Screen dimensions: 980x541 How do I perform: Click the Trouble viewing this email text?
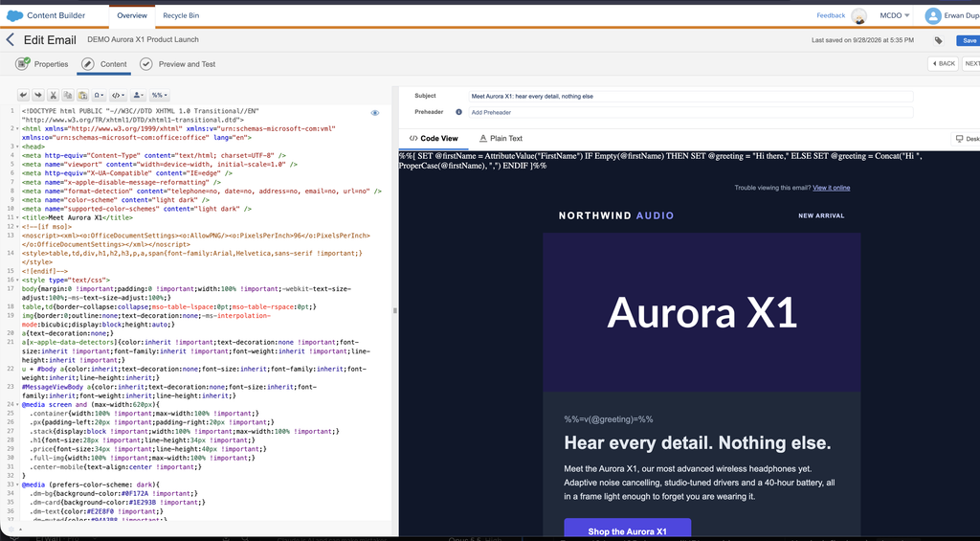(772, 188)
